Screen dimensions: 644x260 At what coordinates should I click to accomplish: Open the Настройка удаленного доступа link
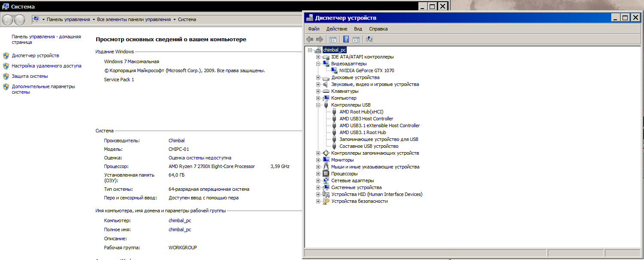46,66
